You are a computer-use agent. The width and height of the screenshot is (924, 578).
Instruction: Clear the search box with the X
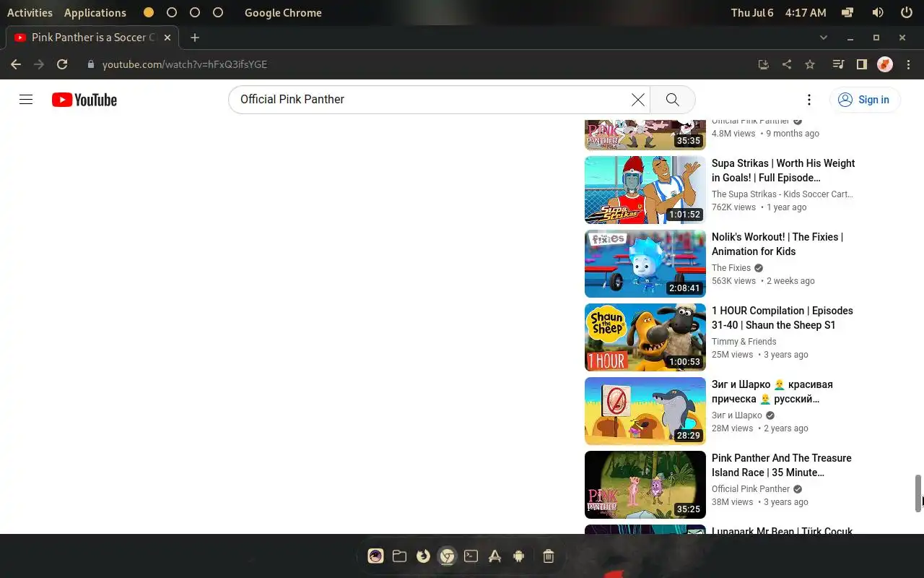638,100
